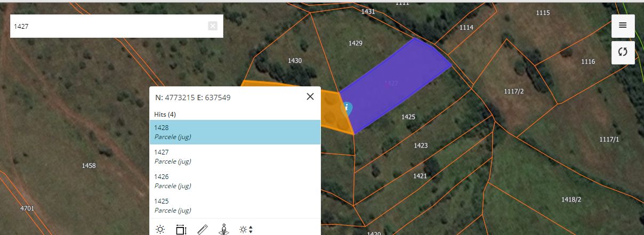This screenshot has width=644, height=235.
Task: Pick hit 1425 Parcele (jug)
Action: (x=235, y=206)
